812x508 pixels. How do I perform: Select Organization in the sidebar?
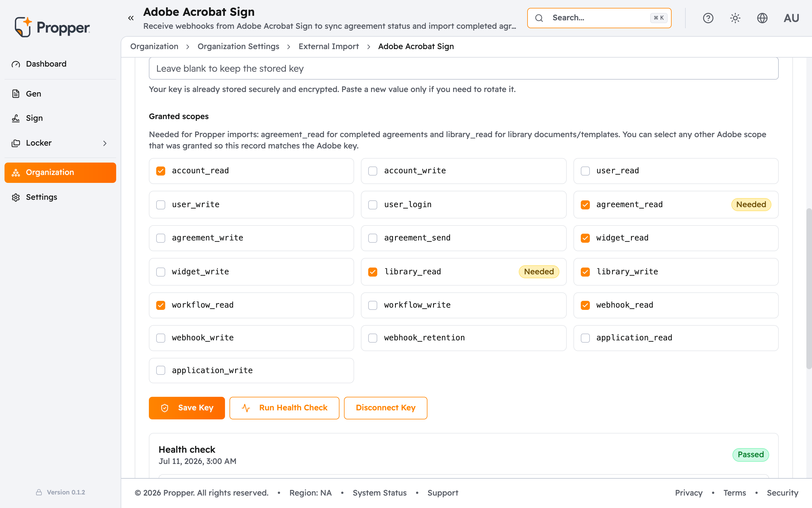(60, 173)
